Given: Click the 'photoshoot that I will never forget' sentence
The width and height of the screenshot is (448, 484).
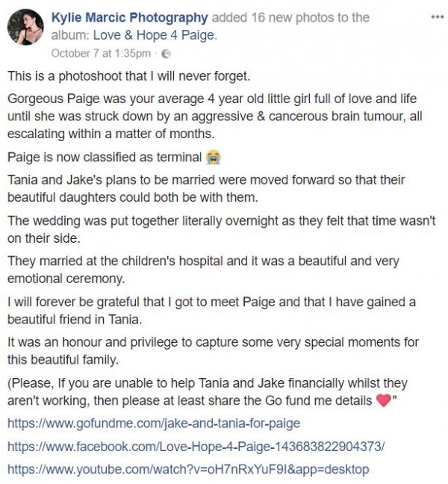Looking at the screenshot, I should (x=128, y=76).
